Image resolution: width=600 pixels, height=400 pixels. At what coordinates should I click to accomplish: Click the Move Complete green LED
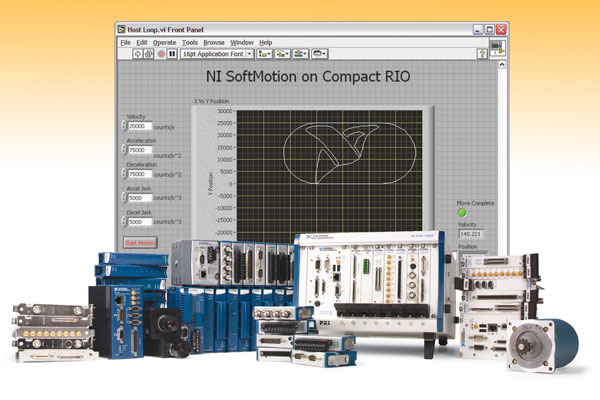coord(461,212)
